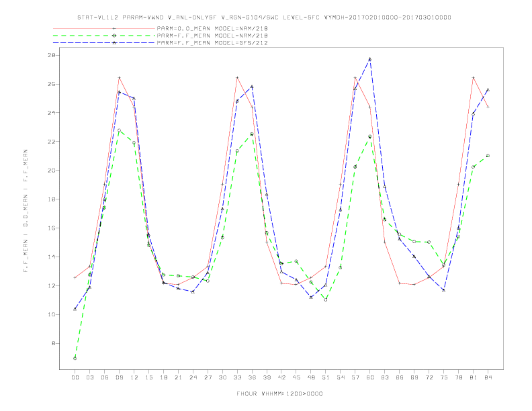The image size is (532, 411).
Task: Click the blue triangle peak at hour 60
Action: click(x=370, y=59)
